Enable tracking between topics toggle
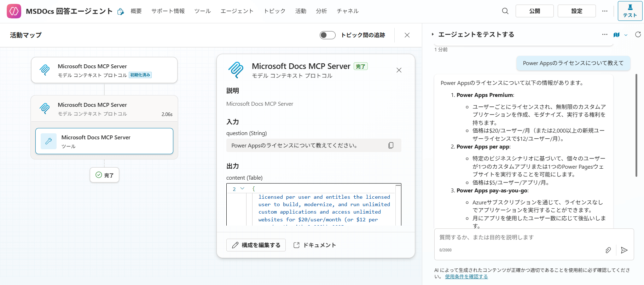 click(x=327, y=35)
